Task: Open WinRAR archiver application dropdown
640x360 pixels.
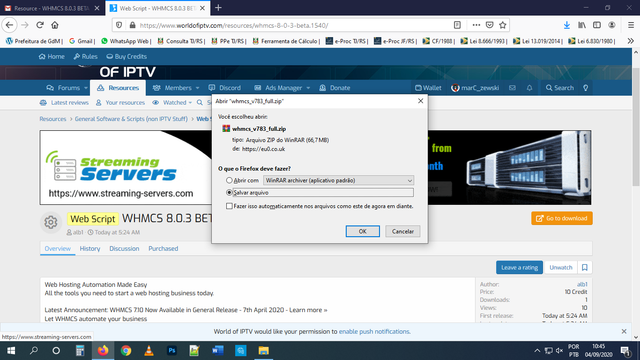Action: (338, 180)
